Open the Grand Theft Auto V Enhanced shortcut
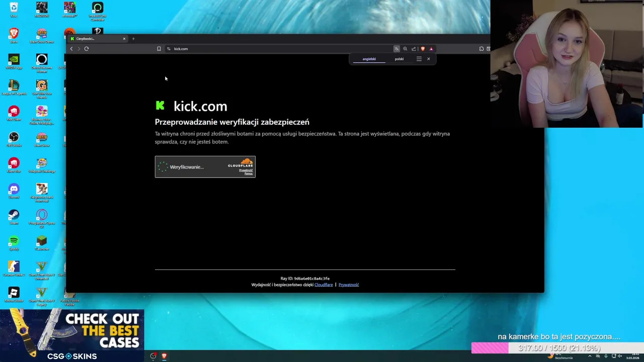Screen dimensions: 644x362 [x=42, y=270]
